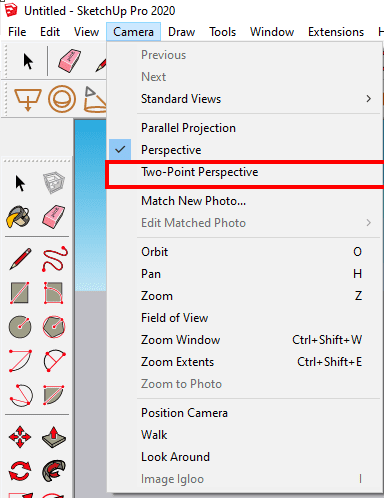Pick the Make Component cube icon

[54, 182]
